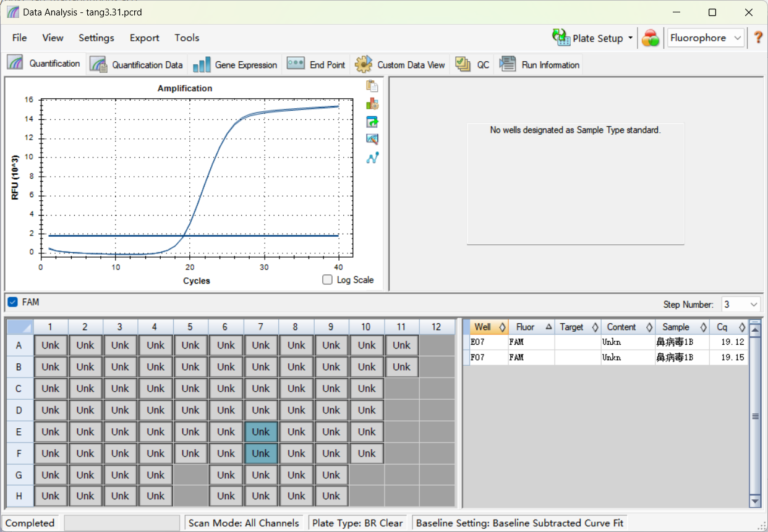The image size is (768, 532).
Task: Toggle well C10 in the plate
Action: point(367,389)
